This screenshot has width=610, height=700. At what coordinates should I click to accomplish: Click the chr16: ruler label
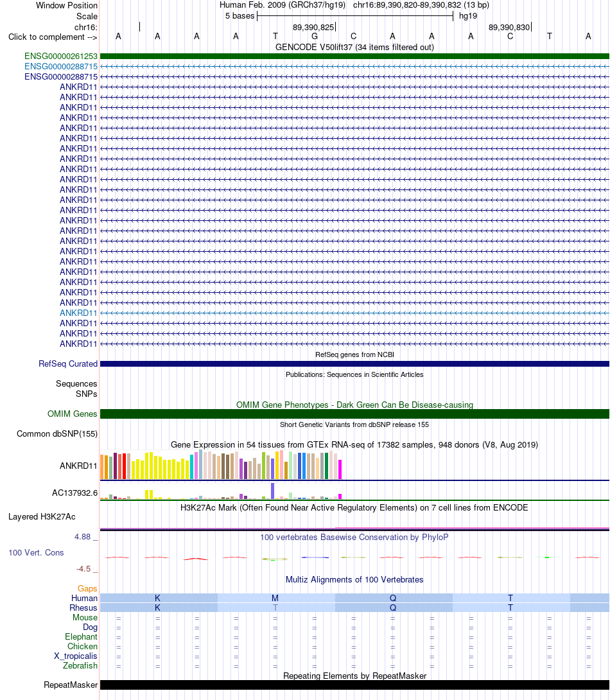pos(85,27)
